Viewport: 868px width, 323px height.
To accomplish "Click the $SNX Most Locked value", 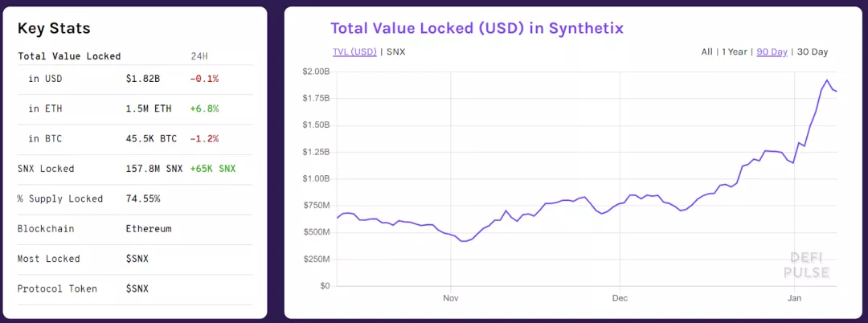I will click(137, 259).
